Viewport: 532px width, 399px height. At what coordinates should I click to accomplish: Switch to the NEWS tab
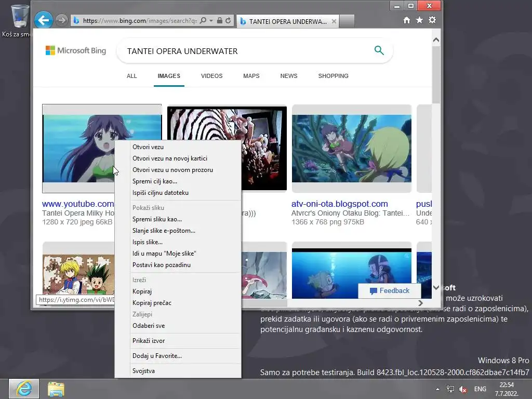coord(289,76)
